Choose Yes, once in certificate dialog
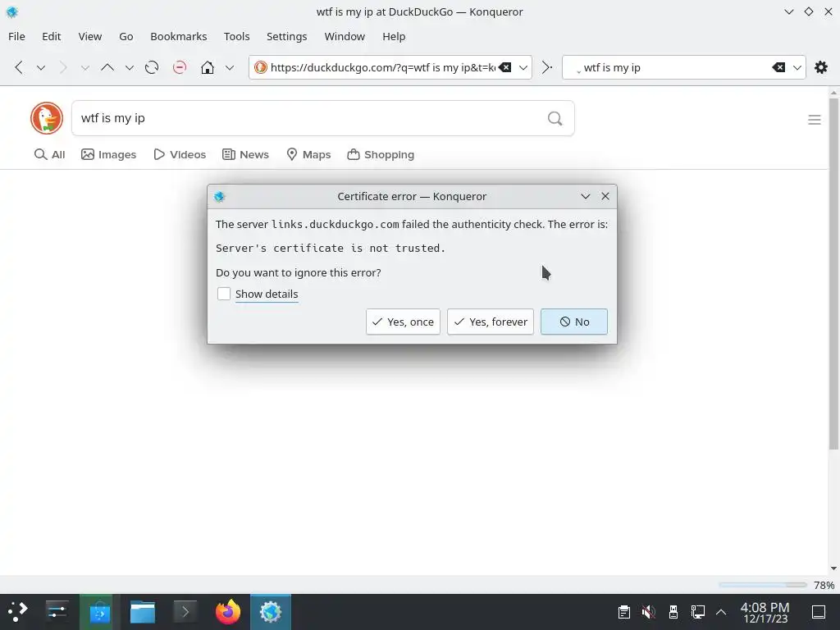 coord(403,322)
